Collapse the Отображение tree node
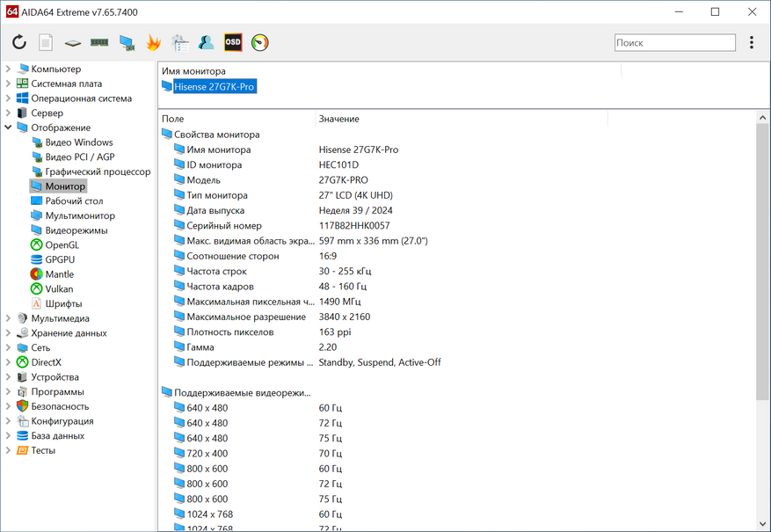 (8, 128)
